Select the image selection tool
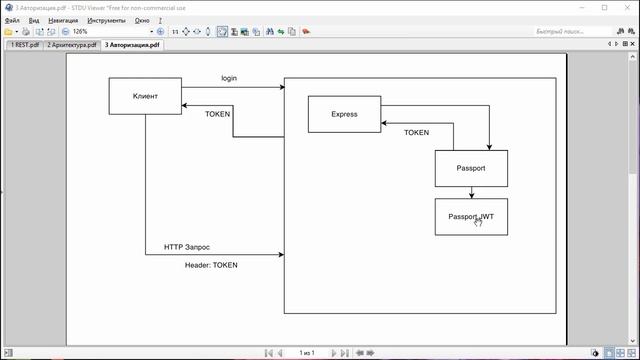Viewport: 640px width, 360px height. pyautogui.click(x=245, y=31)
